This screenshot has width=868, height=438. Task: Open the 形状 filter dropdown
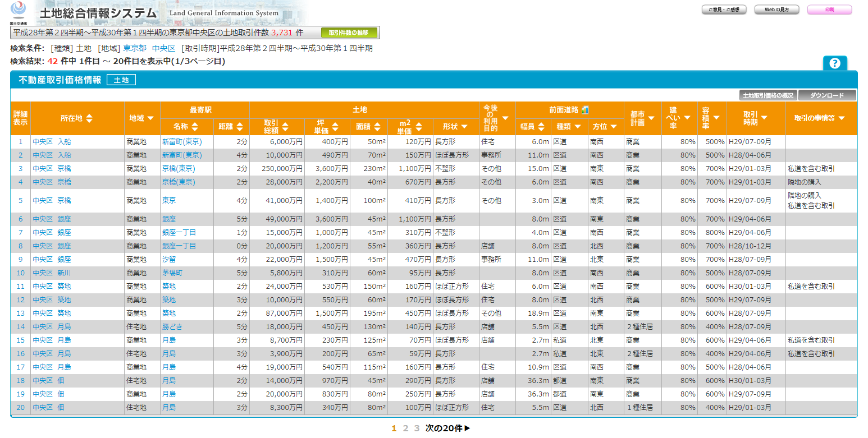pos(464,127)
